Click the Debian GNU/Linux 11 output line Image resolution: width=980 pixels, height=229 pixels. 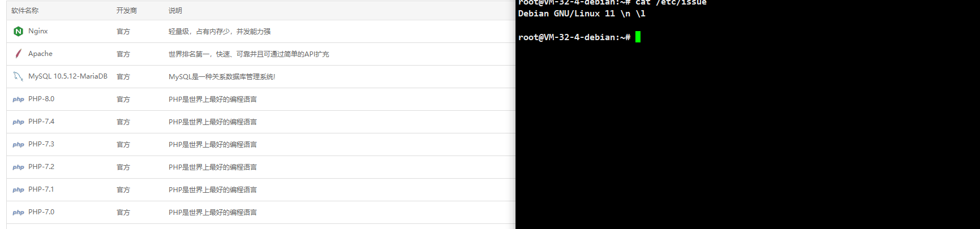[x=582, y=14]
